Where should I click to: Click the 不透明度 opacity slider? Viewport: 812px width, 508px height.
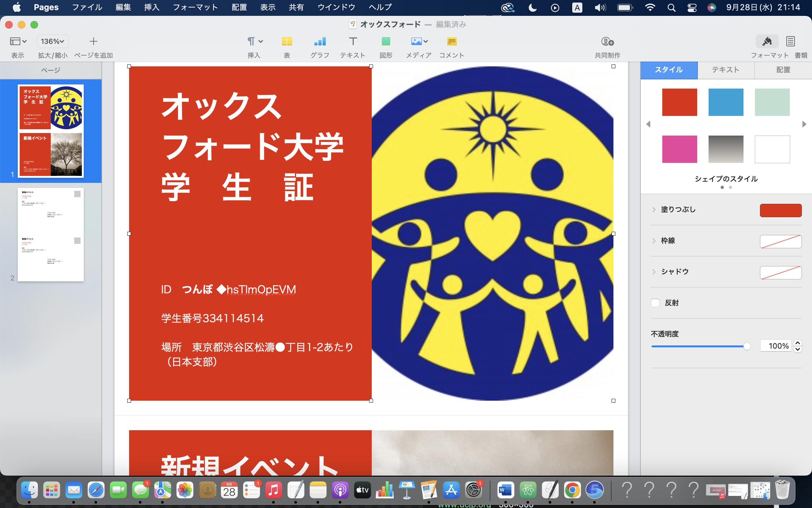click(701, 346)
